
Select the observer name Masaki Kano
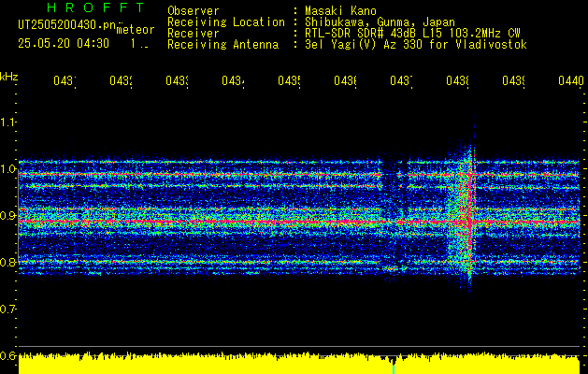340,10
